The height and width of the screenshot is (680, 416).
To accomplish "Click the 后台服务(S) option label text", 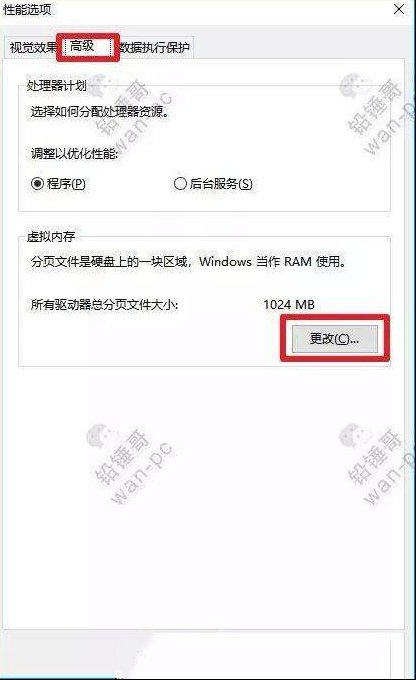I will pos(221,184).
